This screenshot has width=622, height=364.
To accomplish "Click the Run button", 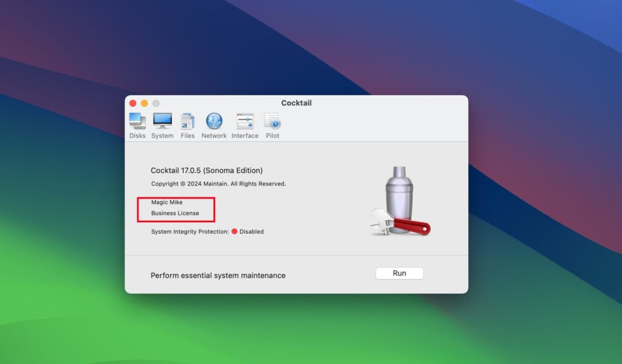I will [399, 273].
